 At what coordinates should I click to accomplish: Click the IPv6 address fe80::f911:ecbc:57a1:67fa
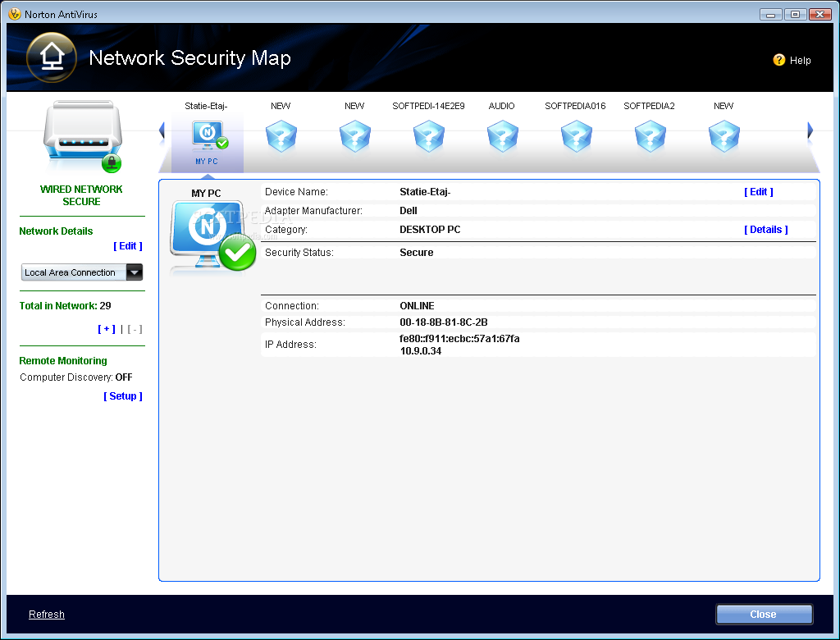459,339
